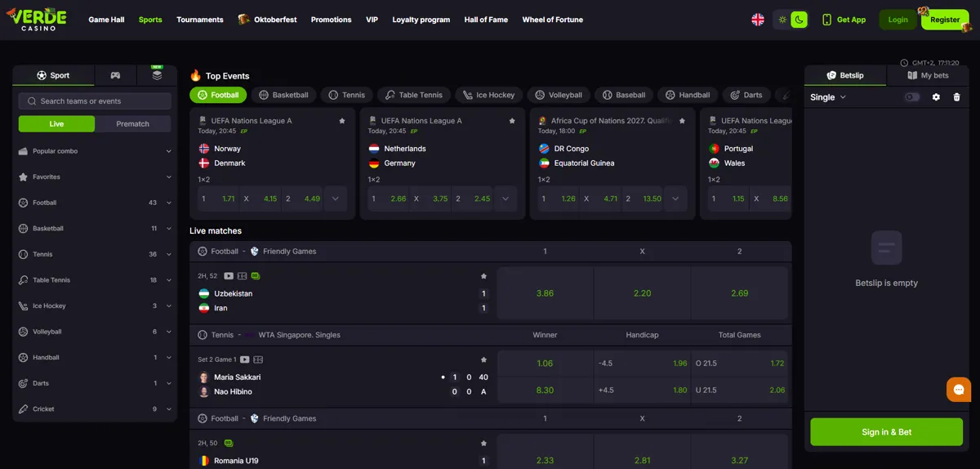Open betslip settings gear icon
This screenshot has height=469, width=980.
coord(936,97)
